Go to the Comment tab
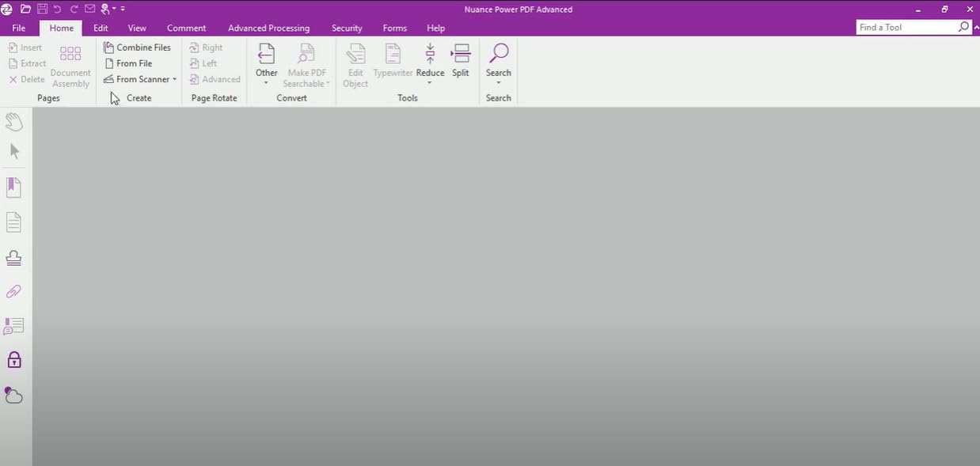980x466 pixels. [186, 28]
